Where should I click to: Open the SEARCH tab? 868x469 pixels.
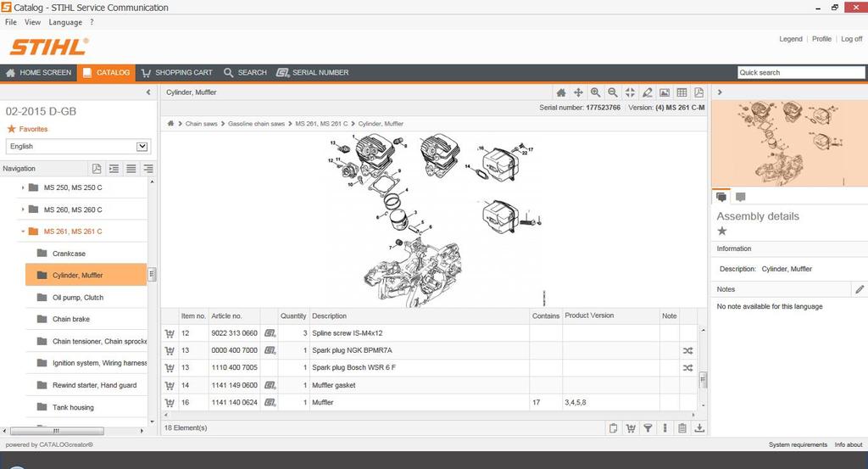[245, 73]
